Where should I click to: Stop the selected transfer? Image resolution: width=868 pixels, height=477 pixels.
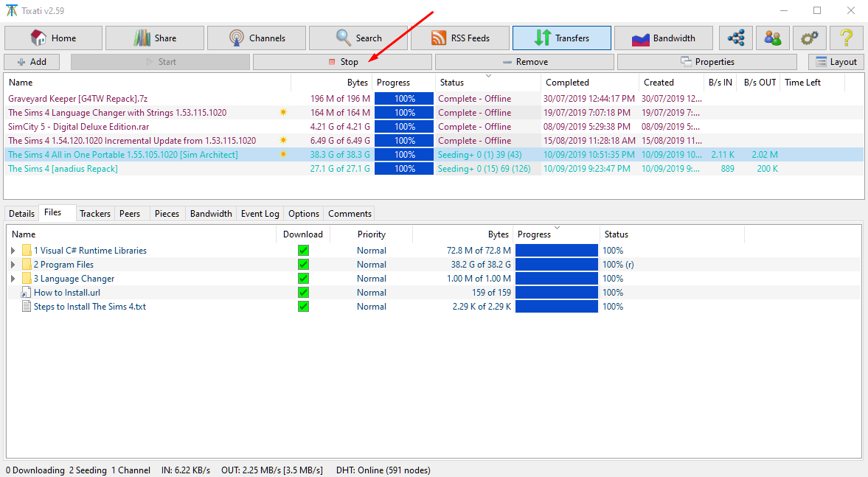click(x=342, y=62)
